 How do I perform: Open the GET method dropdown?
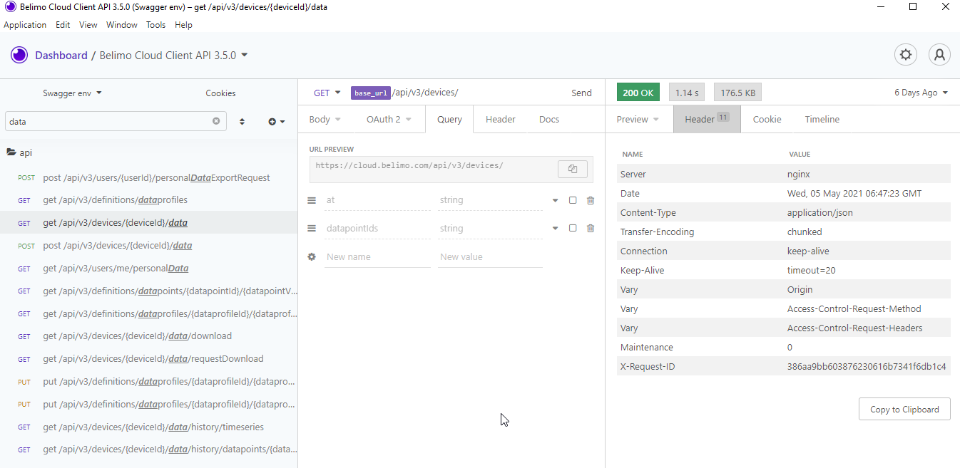pyautogui.click(x=327, y=93)
